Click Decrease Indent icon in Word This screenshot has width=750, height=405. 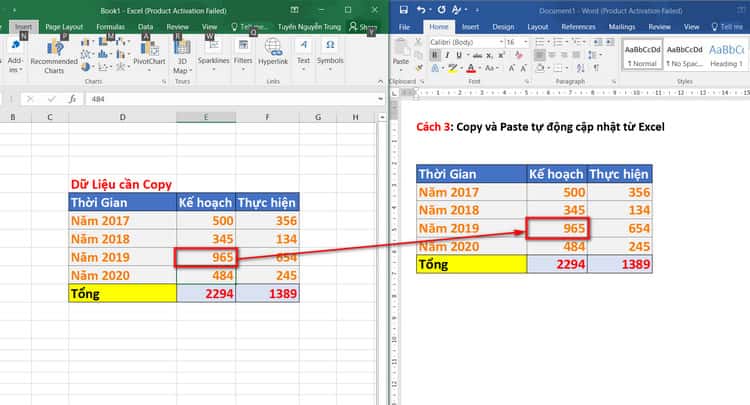tap(597, 43)
